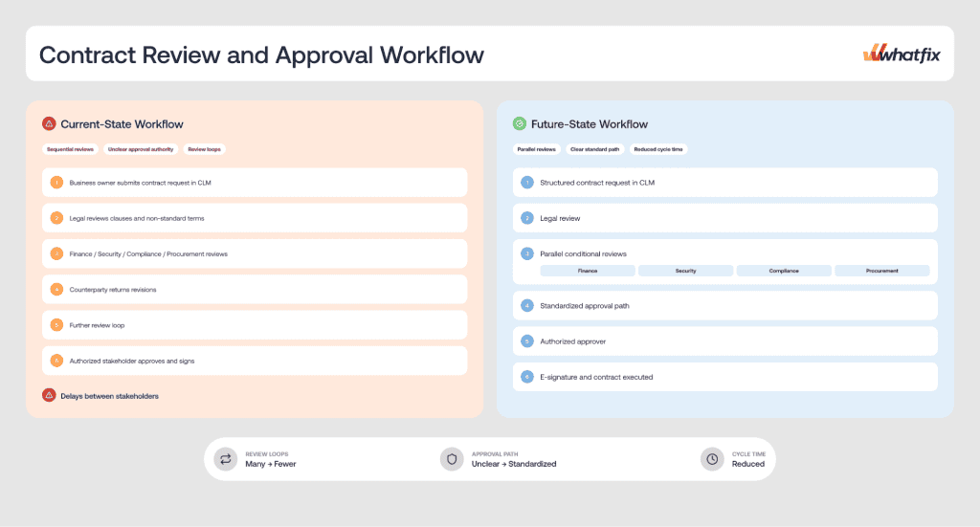Screen dimensions: 980x527
Task: Click text Counterparty returns revisions
Action: [113, 290]
